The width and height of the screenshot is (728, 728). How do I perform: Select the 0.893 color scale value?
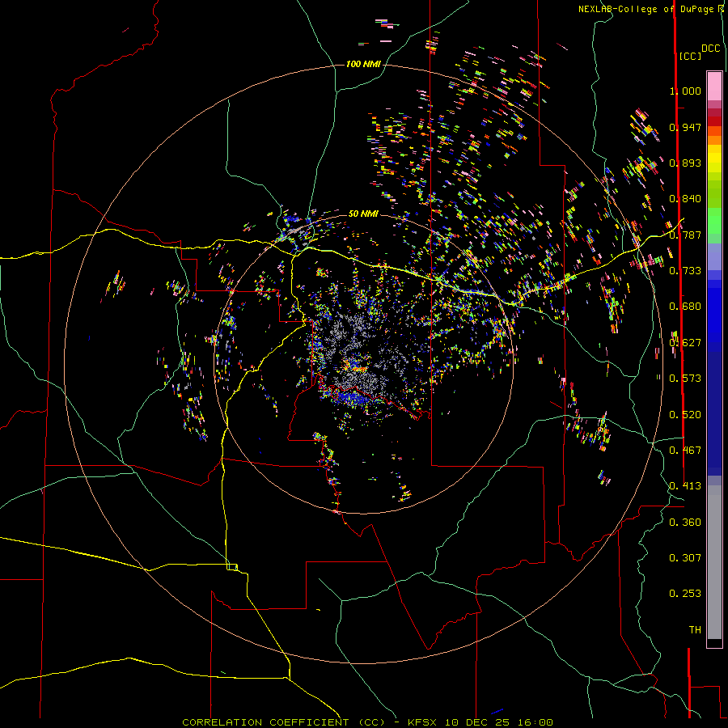point(685,163)
